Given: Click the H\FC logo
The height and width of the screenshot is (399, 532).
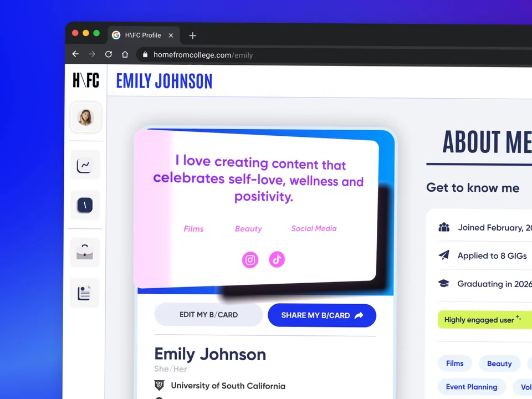Looking at the screenshot, I should point(86,80).
